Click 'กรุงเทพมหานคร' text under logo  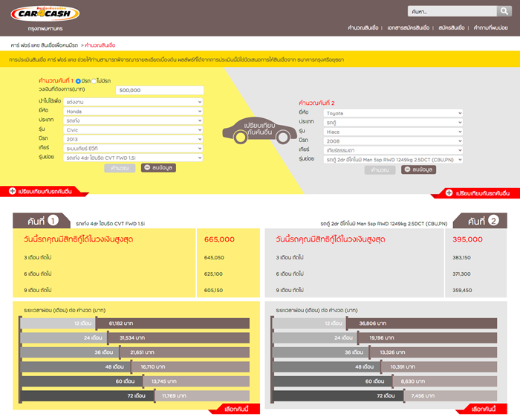click(x=45, y=28)
